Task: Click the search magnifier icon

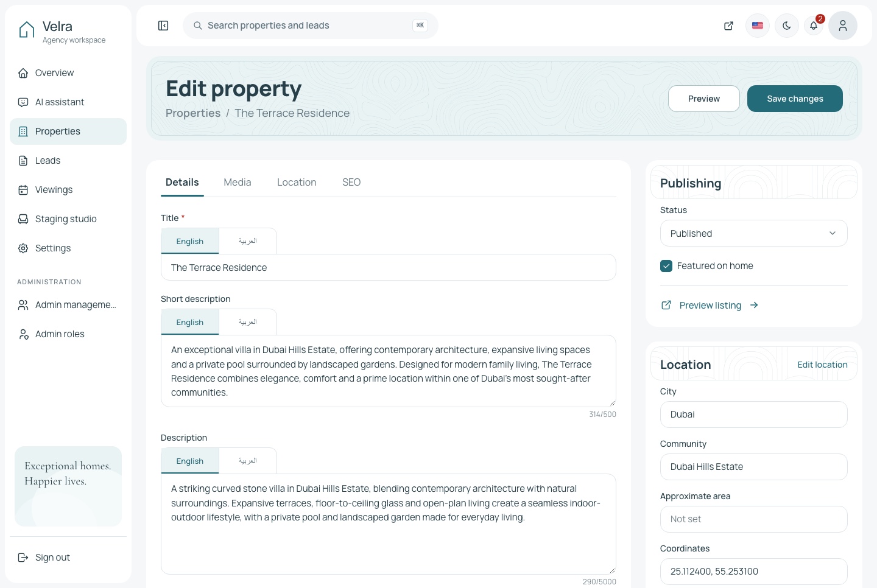Action: pyautogui.click(x=198, y=26)
